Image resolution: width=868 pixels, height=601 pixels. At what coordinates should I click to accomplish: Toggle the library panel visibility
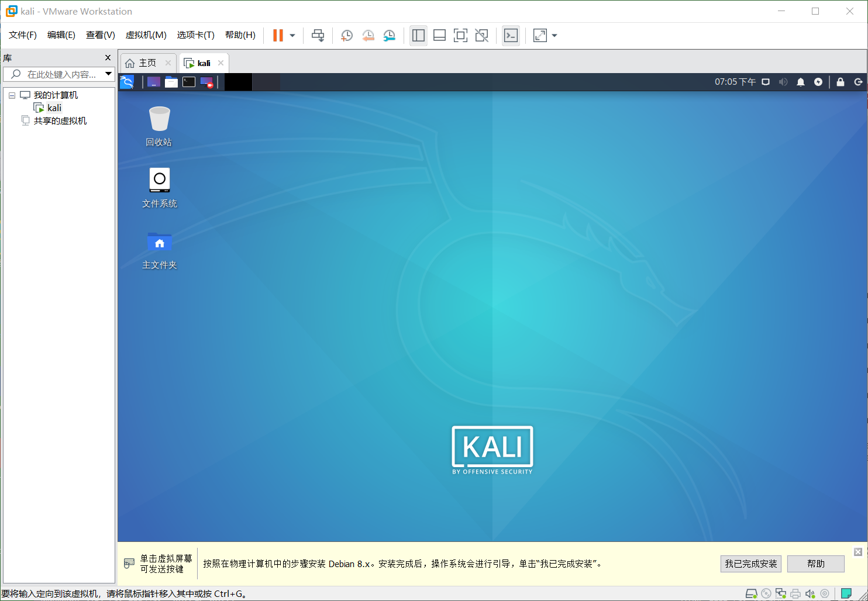click(x=418, y=35)
